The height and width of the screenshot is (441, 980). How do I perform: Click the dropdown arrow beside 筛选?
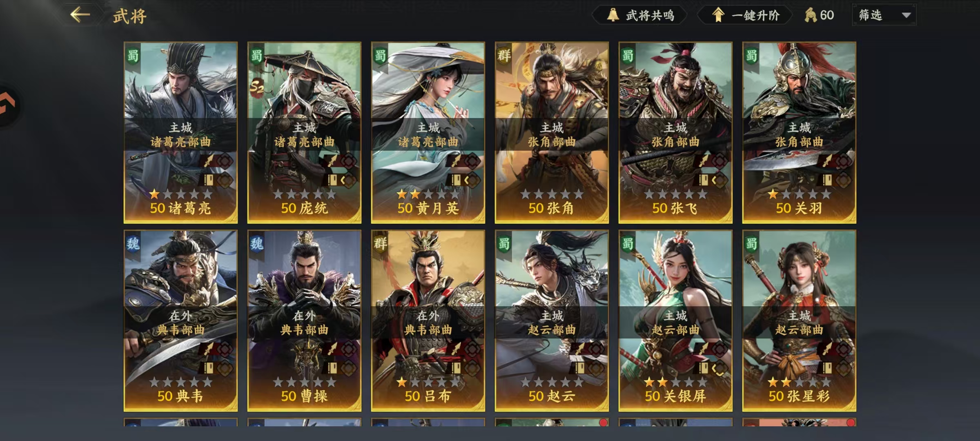(906, 16)
